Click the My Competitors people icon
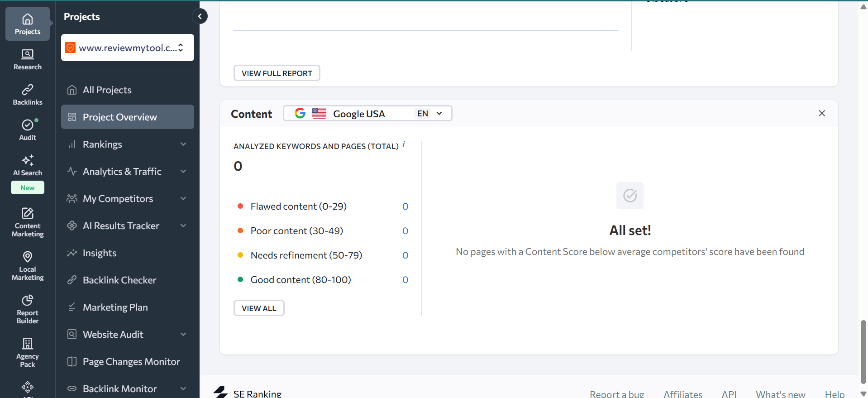868x398 pixels. 72,198
